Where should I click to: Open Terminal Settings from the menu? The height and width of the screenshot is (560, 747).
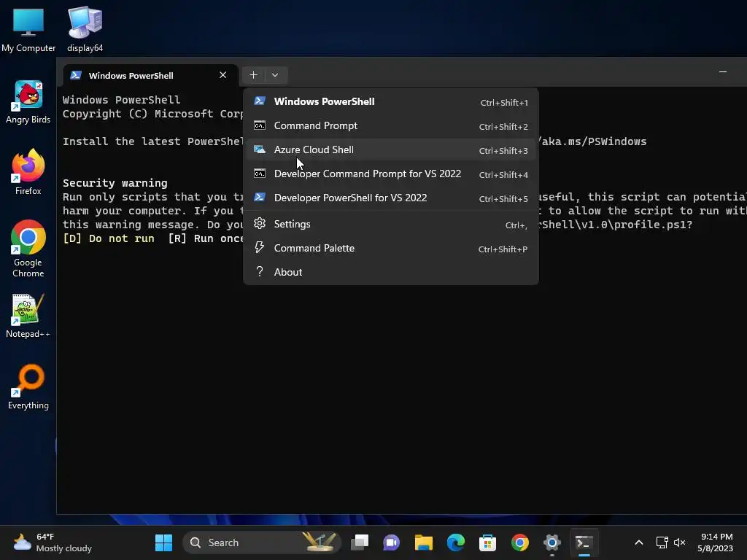pyautogui.click(x=391, y=224)
